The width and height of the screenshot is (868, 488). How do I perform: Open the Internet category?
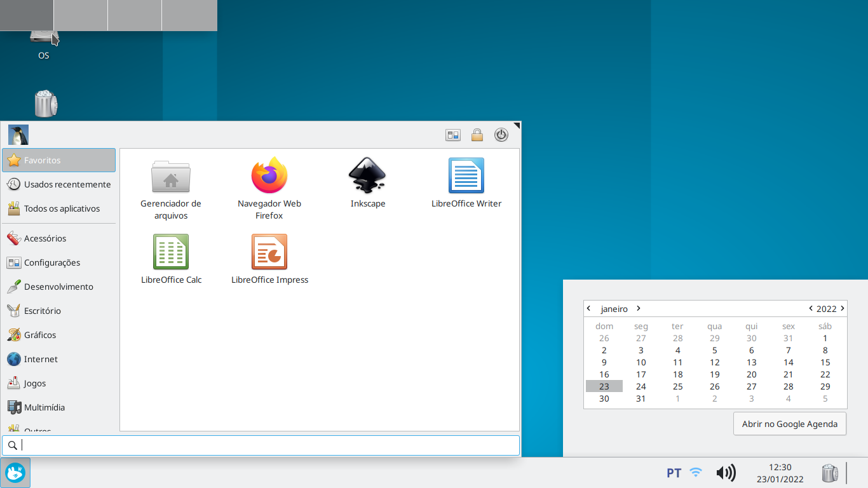click(59, 359)
